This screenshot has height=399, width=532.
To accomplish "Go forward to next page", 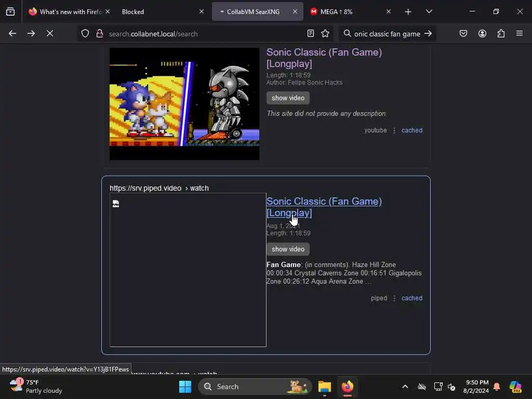I will click(x=31, y=34).
